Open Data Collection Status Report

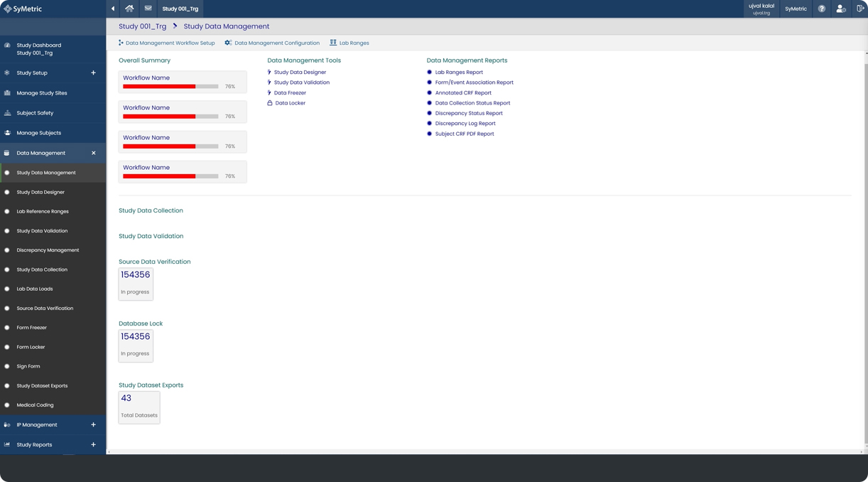tap(472, 103)
